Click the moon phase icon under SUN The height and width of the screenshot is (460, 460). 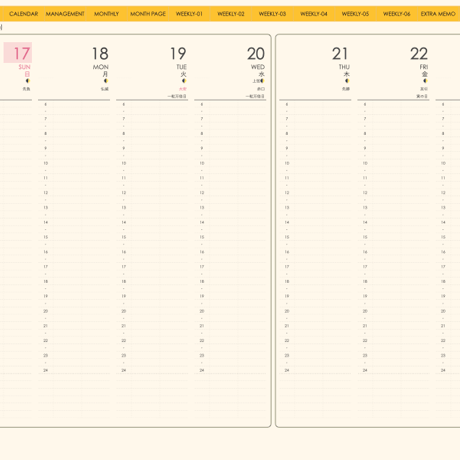coord(28,81)
